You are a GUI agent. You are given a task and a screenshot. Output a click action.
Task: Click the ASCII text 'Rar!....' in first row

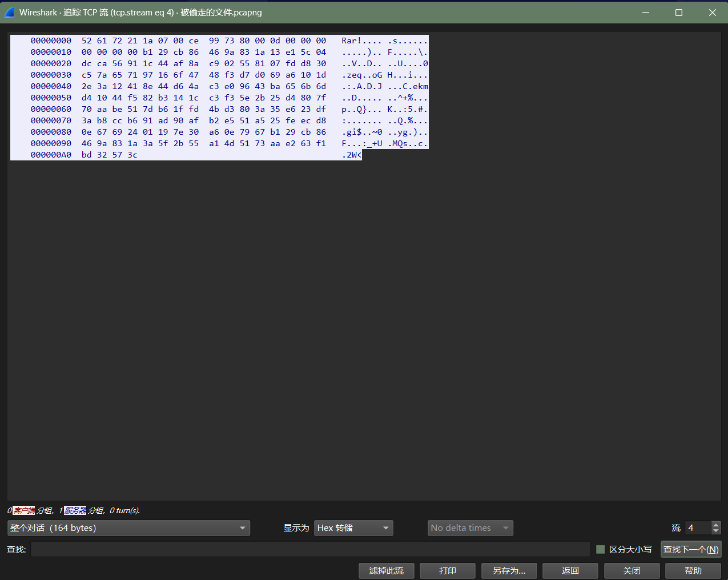pyautogui.click(x=362, y=41)
